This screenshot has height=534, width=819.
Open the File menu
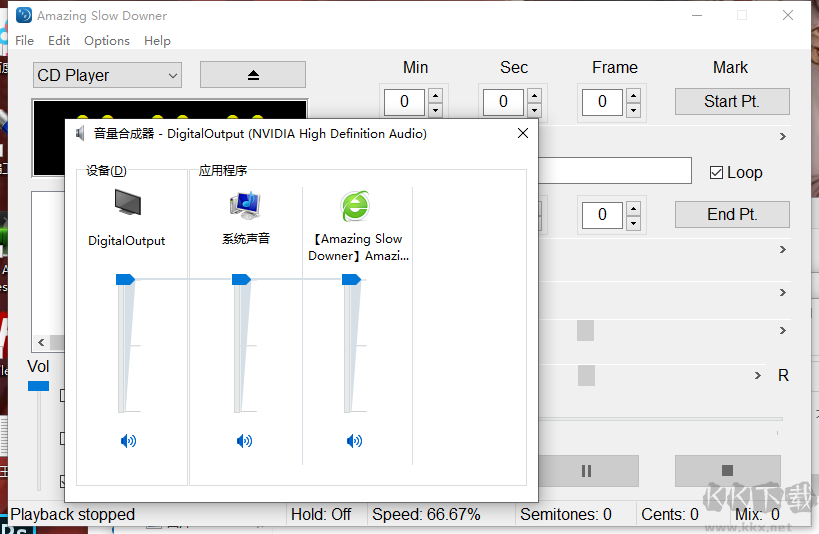tap(25, 41)
